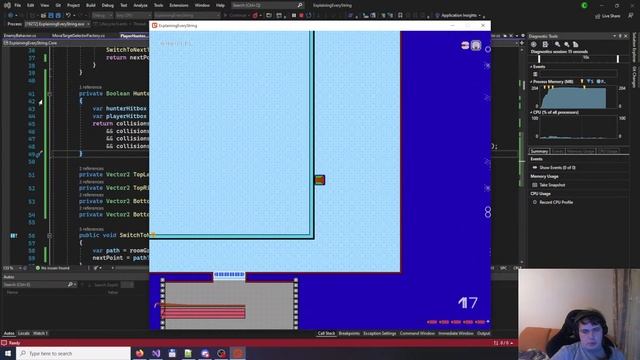Open the Analyze menu
The height and width of the screenshot is (360, 640).
(x=140, y=5)
